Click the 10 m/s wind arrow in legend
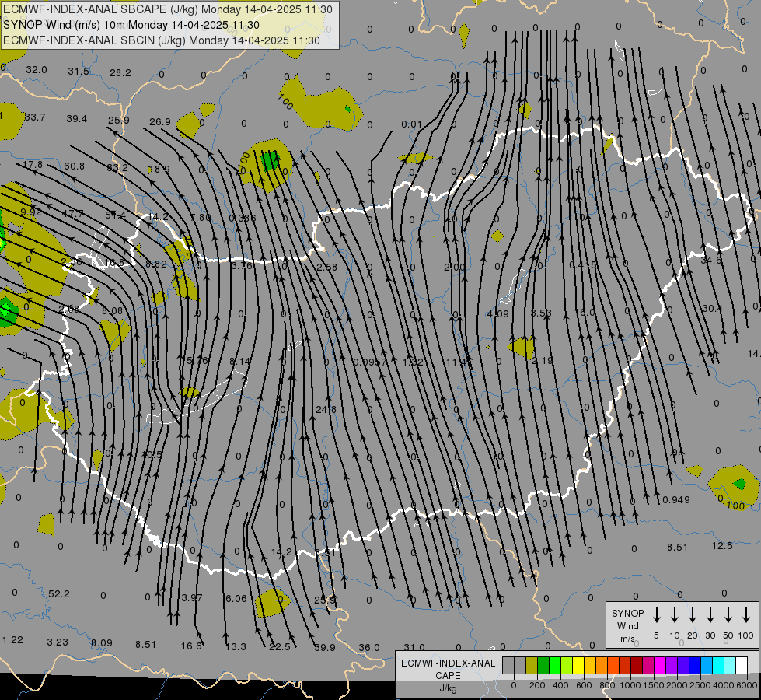 [674, 615]
